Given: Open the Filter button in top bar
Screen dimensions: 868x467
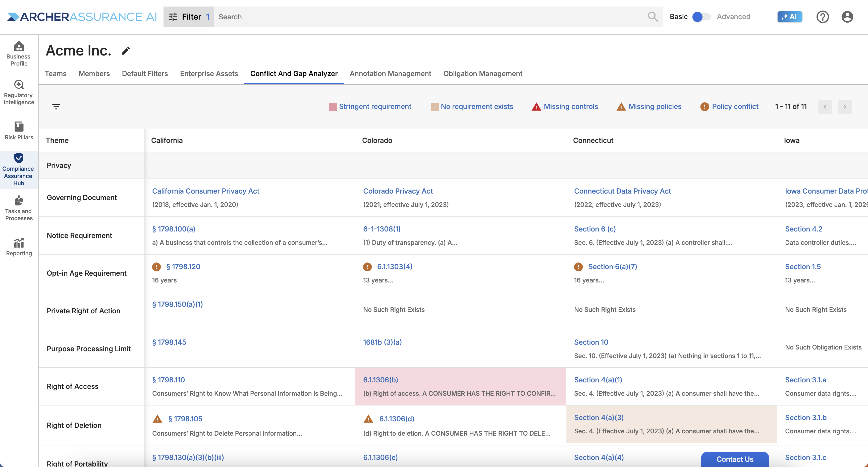Looking at the screenshot, I should [188, 17].
